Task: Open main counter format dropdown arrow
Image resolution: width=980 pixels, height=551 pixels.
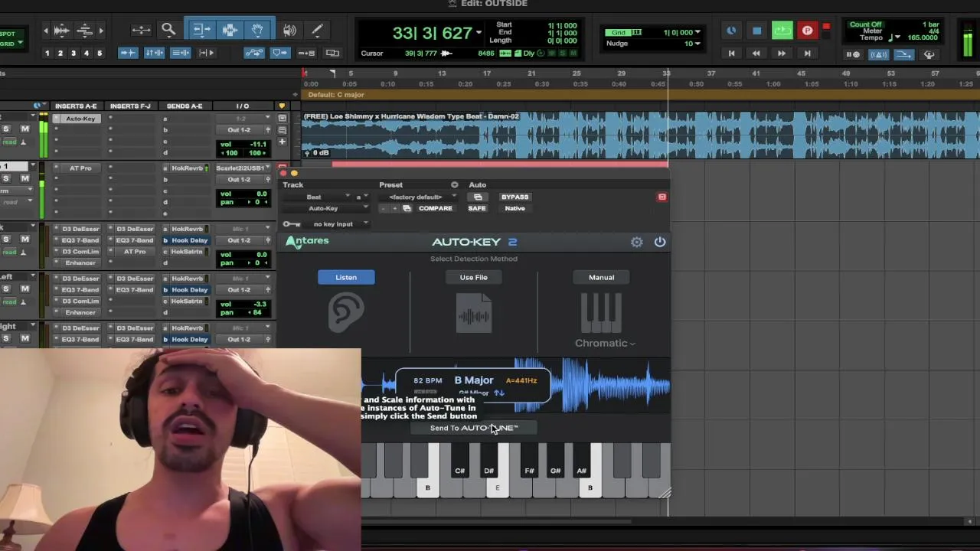Action: click(479, 33)
